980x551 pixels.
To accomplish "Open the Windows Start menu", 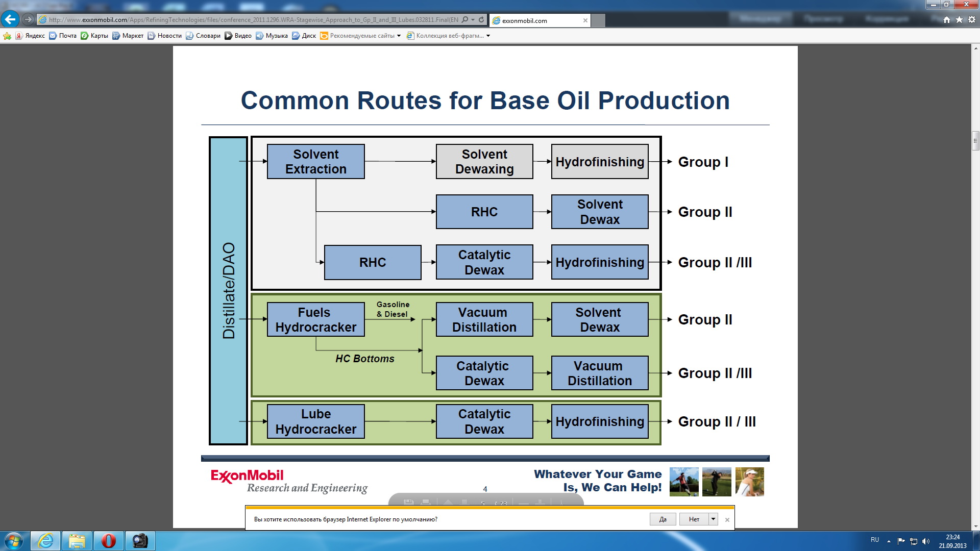I will pos(14,541).
